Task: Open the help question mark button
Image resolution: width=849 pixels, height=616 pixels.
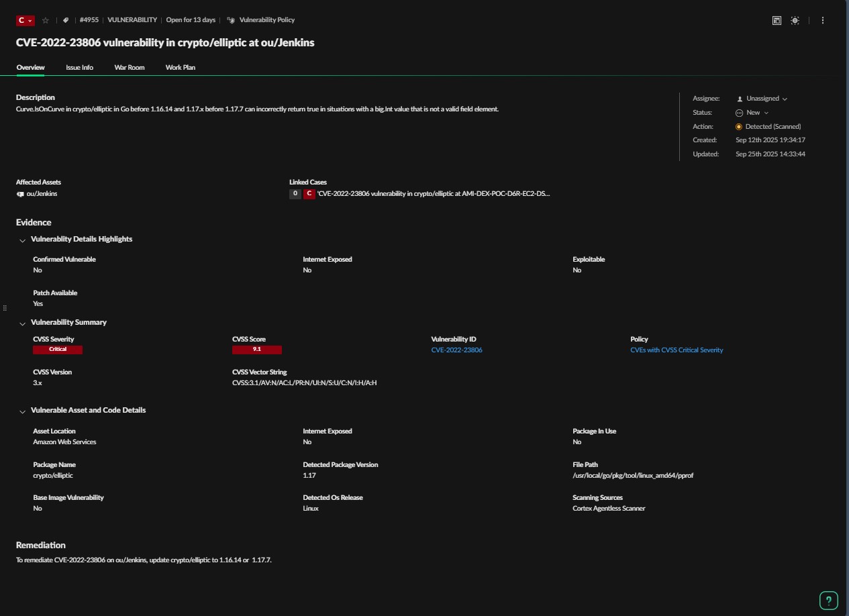Action: coord(829,601)
